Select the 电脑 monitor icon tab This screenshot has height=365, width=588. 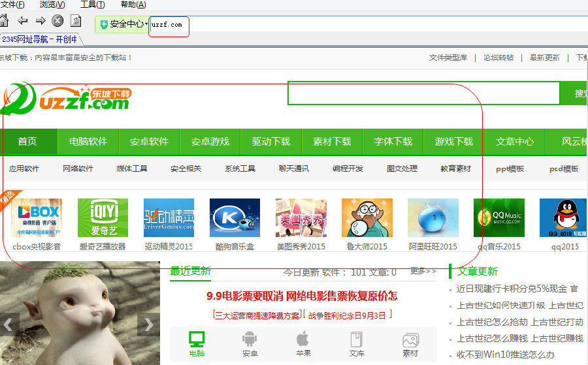(x=197, y=343)
